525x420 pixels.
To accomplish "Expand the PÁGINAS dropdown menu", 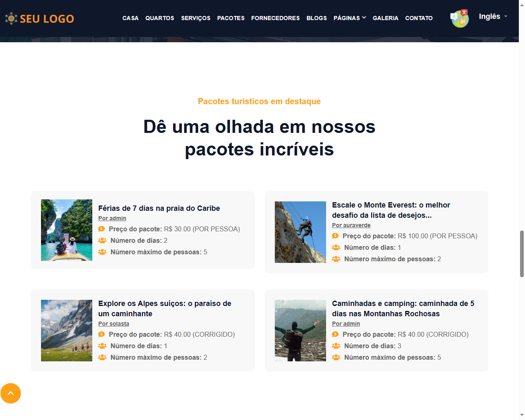I will (349, 18).
